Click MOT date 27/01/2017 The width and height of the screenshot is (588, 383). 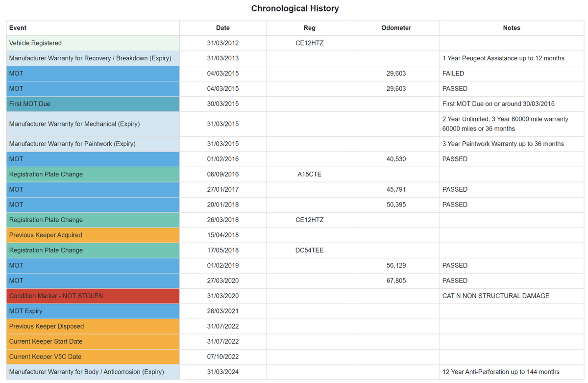[x=223, y=190]
